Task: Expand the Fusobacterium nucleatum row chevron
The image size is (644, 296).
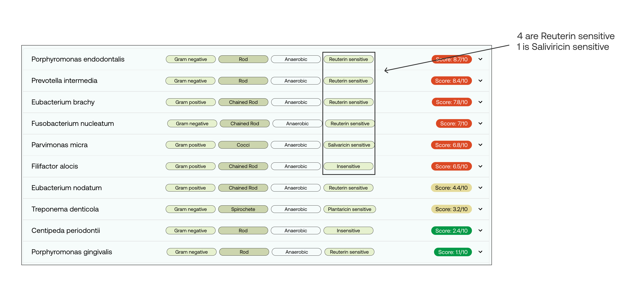Action: [x=480, y=123]
